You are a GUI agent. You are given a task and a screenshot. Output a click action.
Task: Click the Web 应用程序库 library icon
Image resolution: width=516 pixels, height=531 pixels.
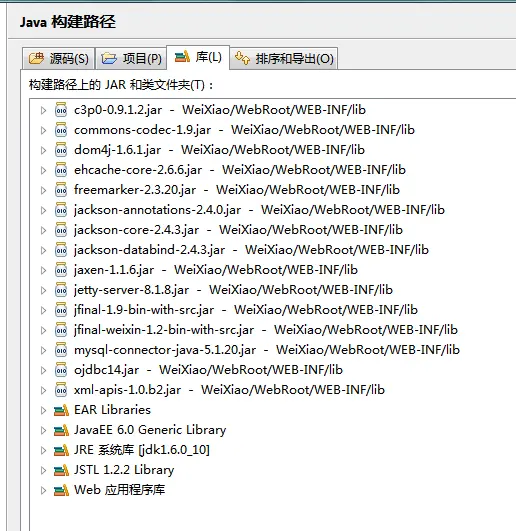61,490
